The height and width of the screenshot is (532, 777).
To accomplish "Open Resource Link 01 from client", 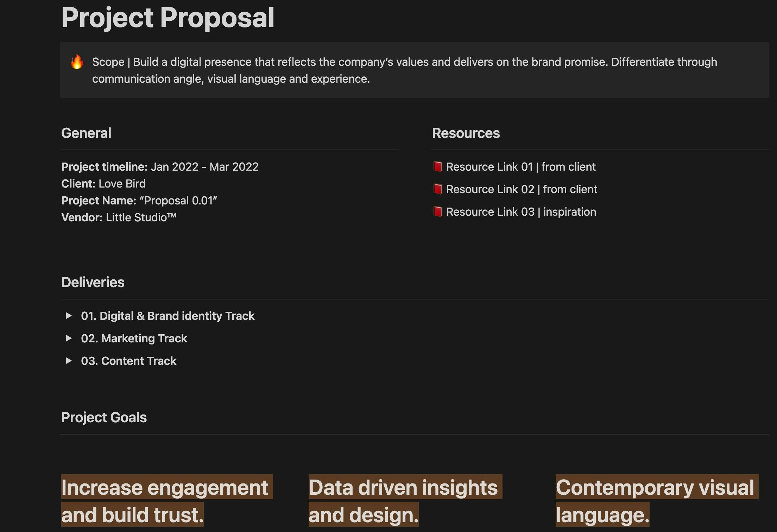I will 521,167.
